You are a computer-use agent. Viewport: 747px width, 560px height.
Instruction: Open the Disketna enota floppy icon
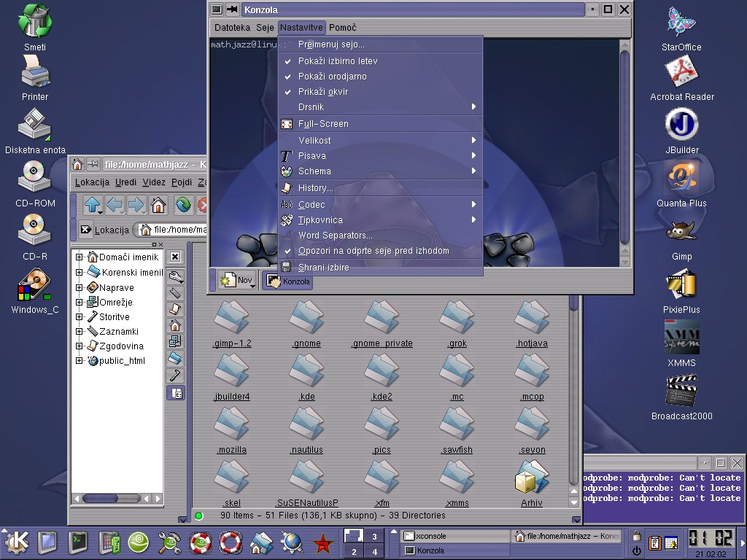click(x=34, y=124)
